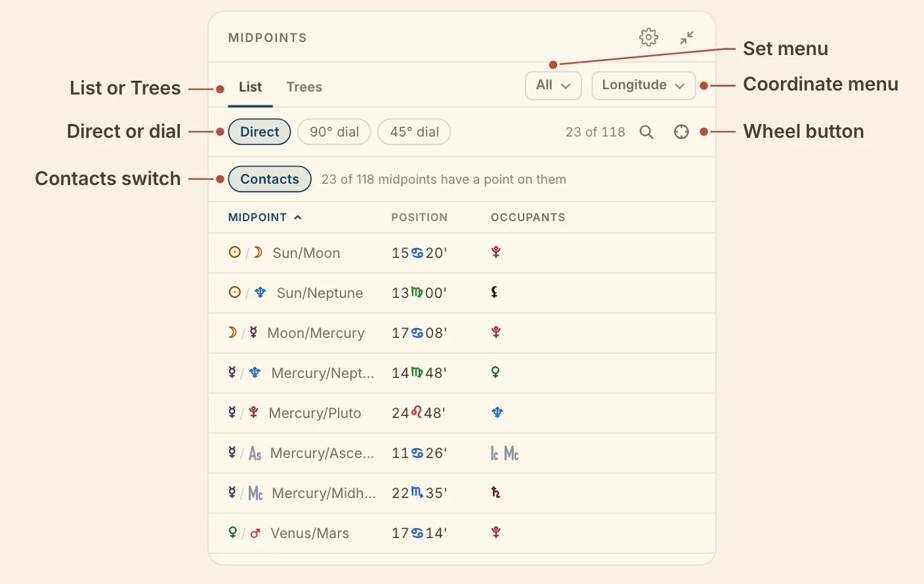Open the Longitude coordinate dropdown
This screenshot has width=924, height=584.
point(643,85)
